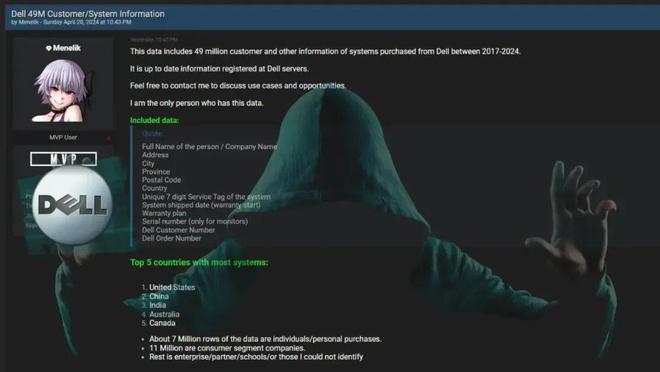Click the Included data heading
Screen dimensions: 660x372
point(154,120)
